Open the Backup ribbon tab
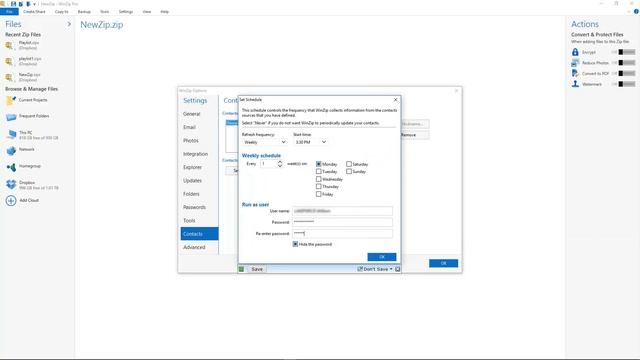 (84, 12)
